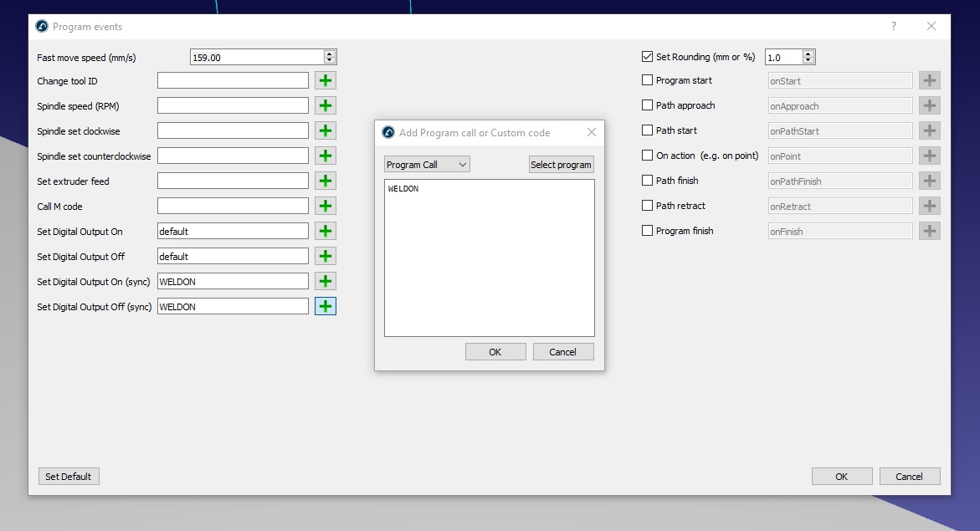Click the grey plus beside onPathStart field
Screen dimensions: 980x531
pos(930,130)
